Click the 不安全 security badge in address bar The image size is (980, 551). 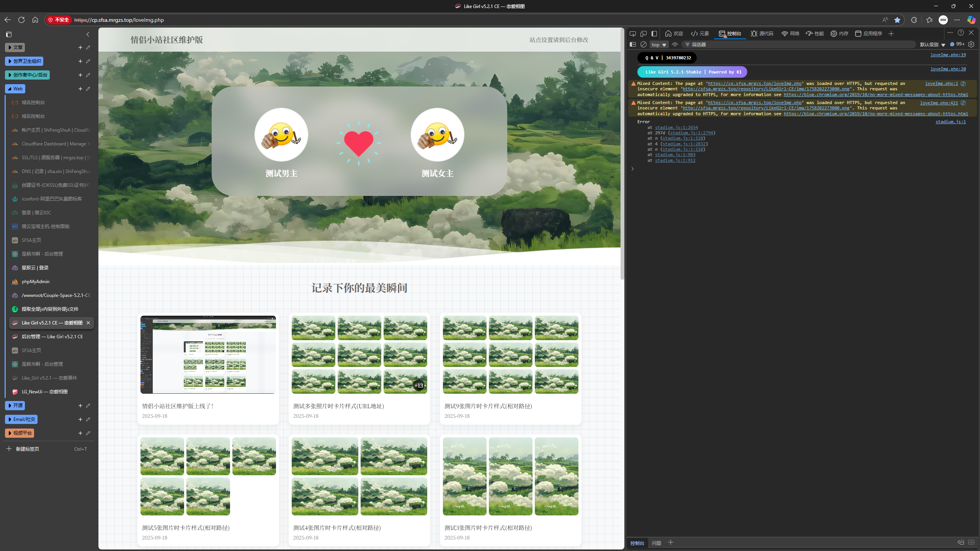[59, 20]
